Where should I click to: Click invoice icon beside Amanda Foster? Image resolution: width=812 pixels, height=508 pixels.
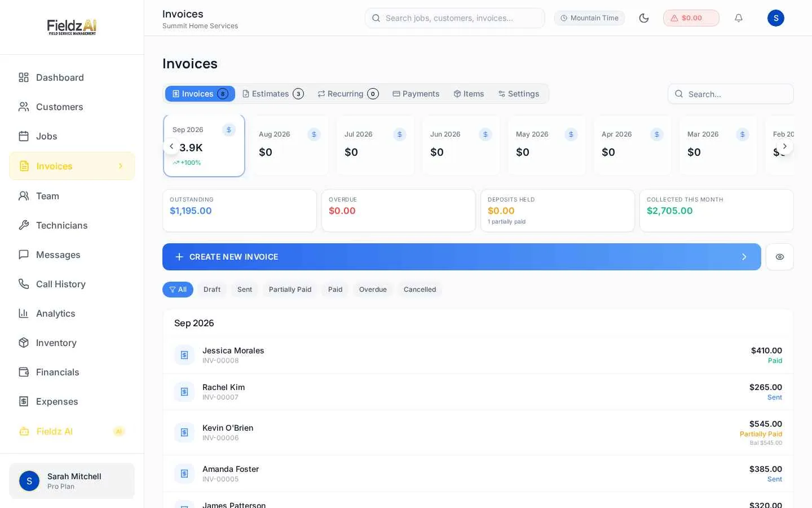point(184,474)
